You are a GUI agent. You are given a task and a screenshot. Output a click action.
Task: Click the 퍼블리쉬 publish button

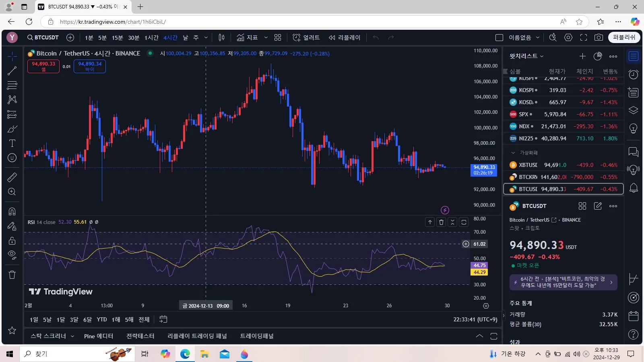click(x=624, y=37)
